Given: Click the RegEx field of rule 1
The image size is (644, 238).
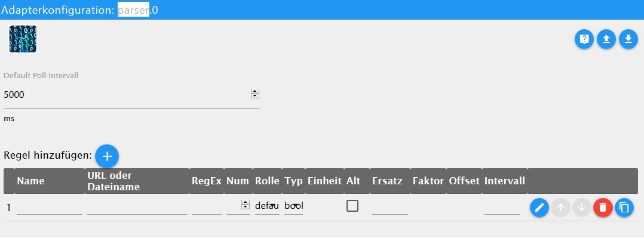Looking at the screenshot, I should click(x=207, y=206).
